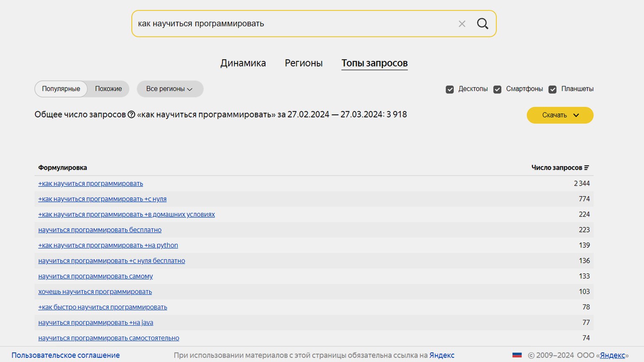The width and height of the screenshot is (644, 362).
Task: Run search with the magnifying glass icon
Action: coord(483,24)
